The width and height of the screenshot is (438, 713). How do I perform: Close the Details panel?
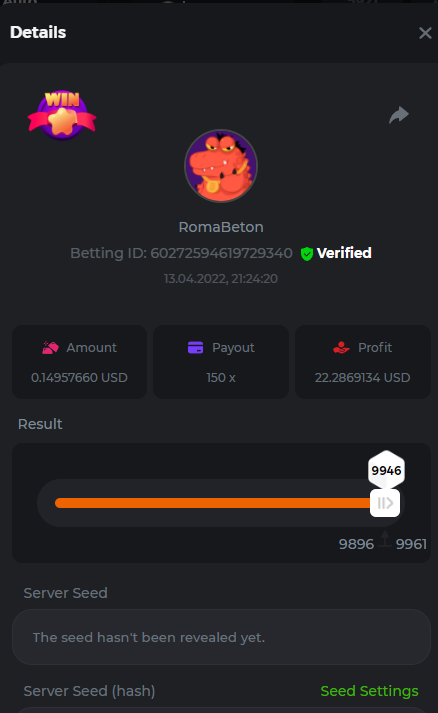(x=425, y=33)
